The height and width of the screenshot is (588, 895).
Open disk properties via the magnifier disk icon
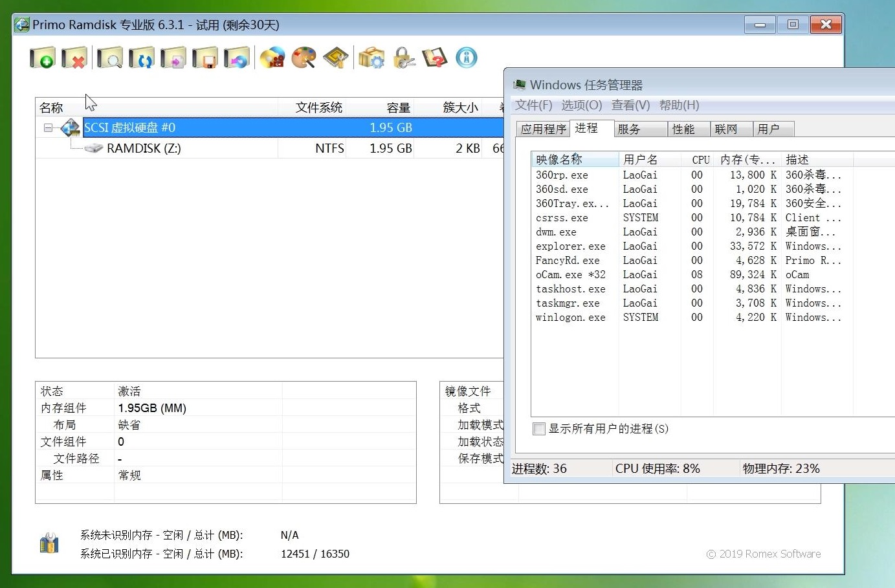pos(110,58)
